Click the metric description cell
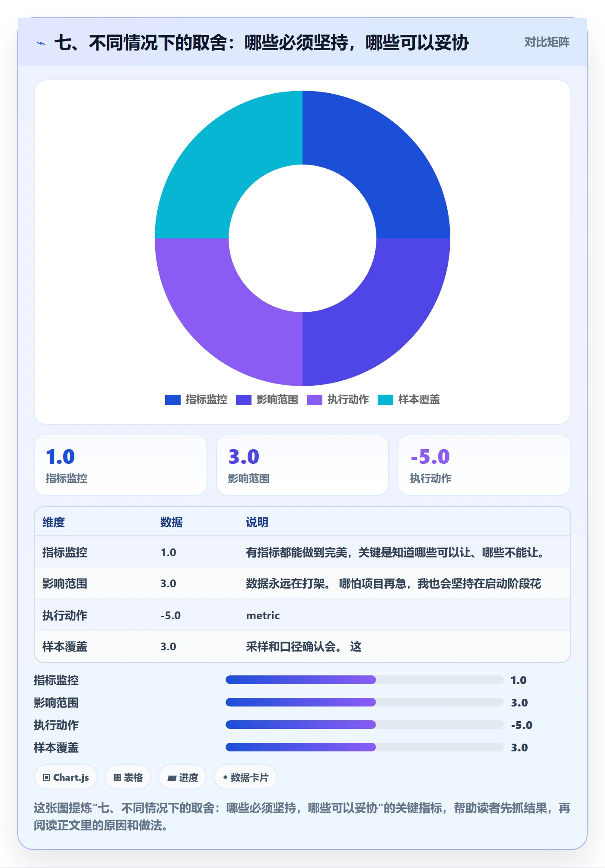 263,615
